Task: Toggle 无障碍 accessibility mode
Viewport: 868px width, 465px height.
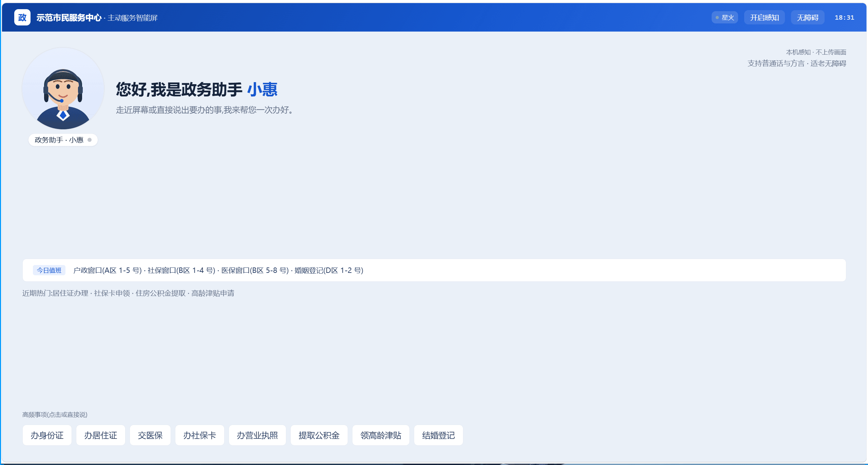Action: coord(808,17)
